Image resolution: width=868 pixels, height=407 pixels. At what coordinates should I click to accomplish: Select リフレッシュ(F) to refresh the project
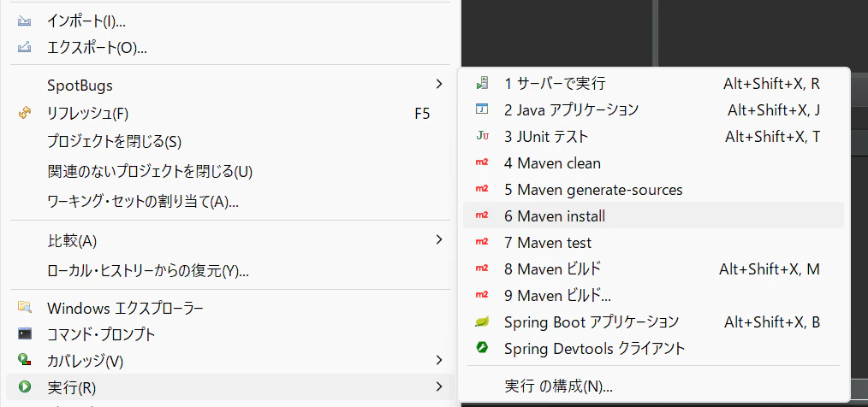pos(232,114)
